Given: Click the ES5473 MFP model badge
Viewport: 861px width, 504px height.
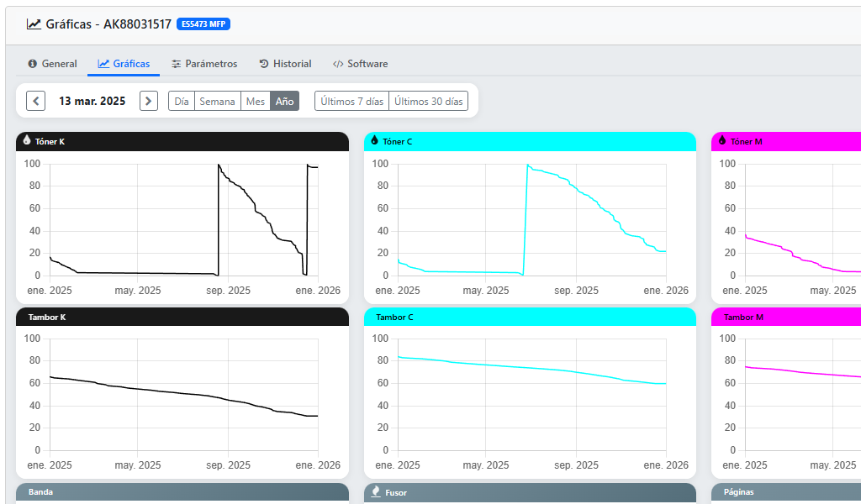Looking at the screenshot, I should click(203, 24).
